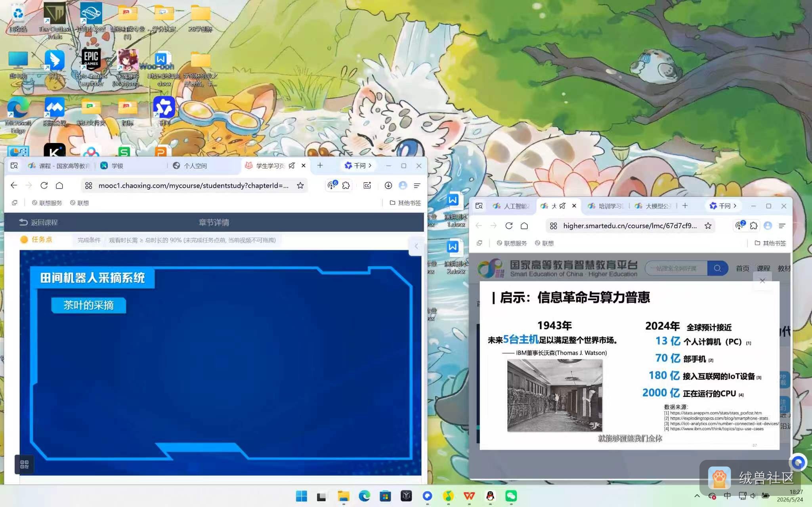Show hidden tray icons chevron

[x=697, y=496]
